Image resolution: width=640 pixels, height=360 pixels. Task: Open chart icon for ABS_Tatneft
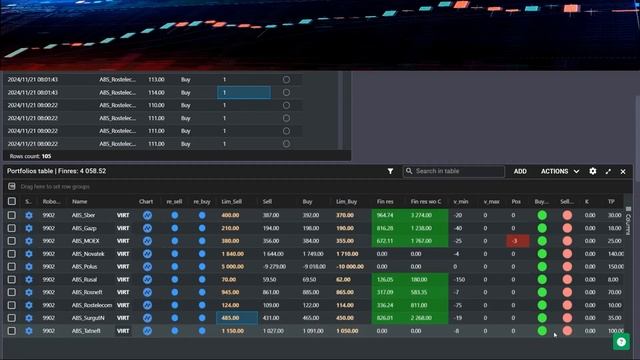[x=147, y=331]
